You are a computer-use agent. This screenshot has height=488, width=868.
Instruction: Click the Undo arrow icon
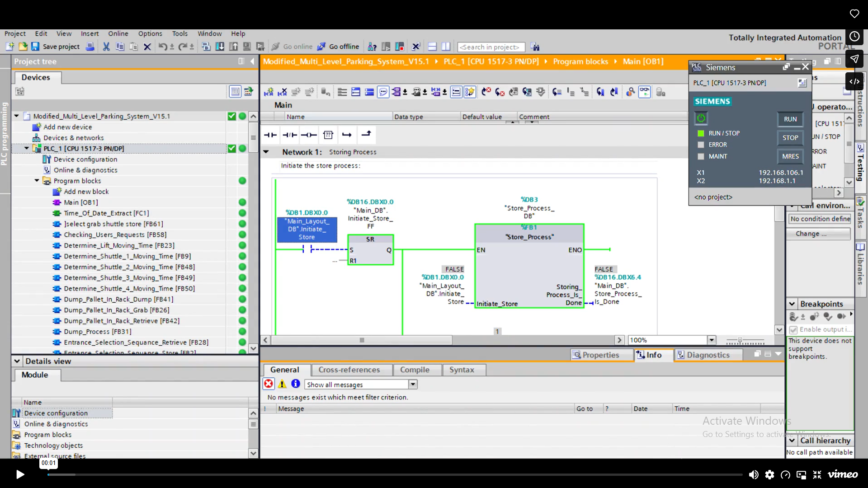(163, 47)
